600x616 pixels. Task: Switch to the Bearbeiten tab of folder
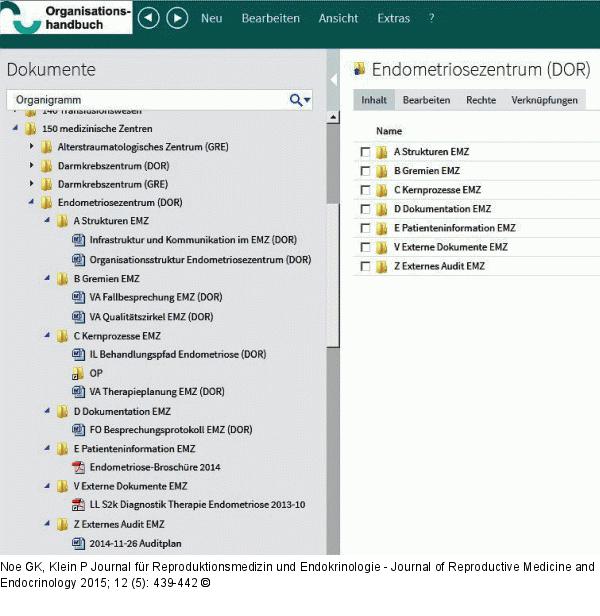click(426, 100)
